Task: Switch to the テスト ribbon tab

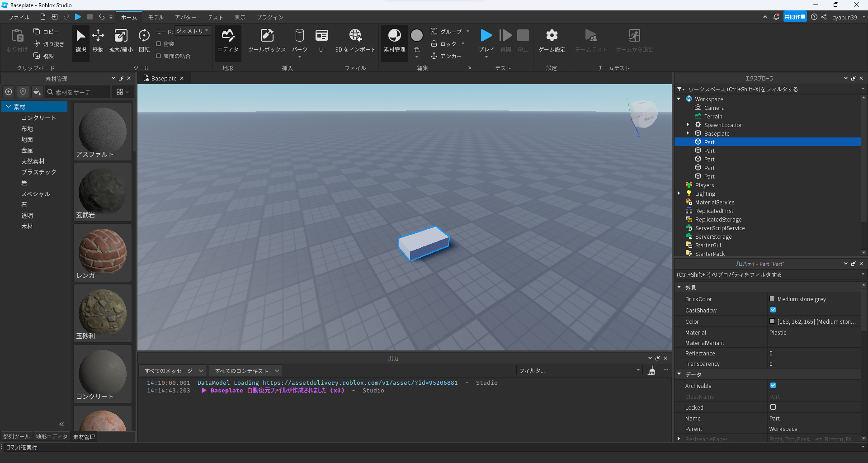Action: coord(216,17)
